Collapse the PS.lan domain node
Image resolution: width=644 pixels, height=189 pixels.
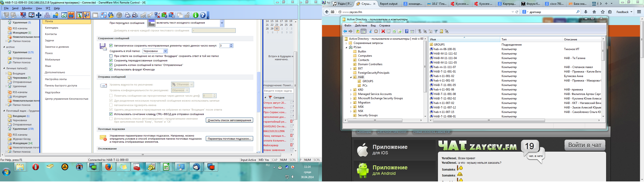point(346,47)
